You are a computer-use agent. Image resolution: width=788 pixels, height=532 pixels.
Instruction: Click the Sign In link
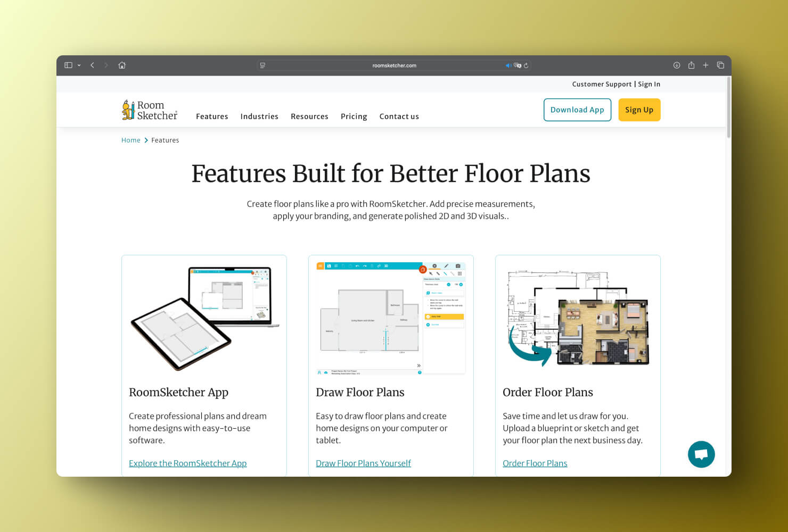649,84
